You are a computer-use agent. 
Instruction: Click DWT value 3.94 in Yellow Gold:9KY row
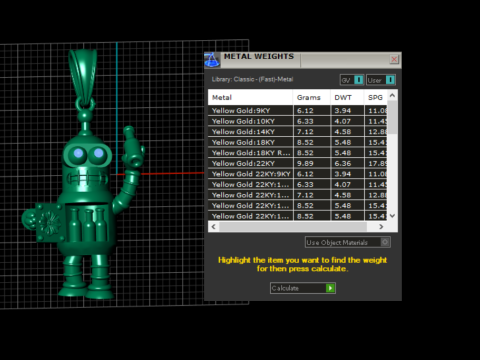coord(343,111)
